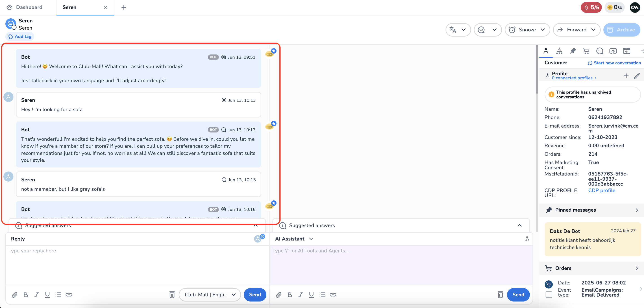The height and width of the screenshot is (308, 644).
Task: Check the Event type checkbox under Orders
Action: 549,295
